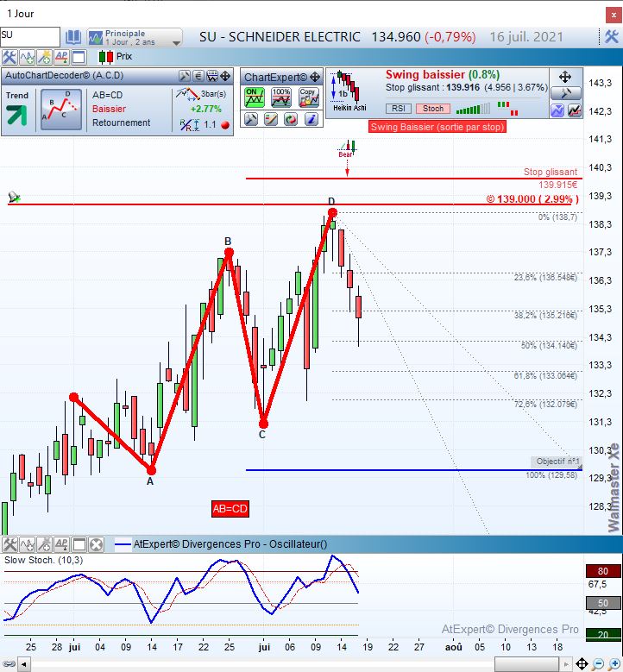Image resolution: width=623 pixels, height=672 pixels.
Task: Add a drawing object to oscillator panel
Action: tap(44, 544)
